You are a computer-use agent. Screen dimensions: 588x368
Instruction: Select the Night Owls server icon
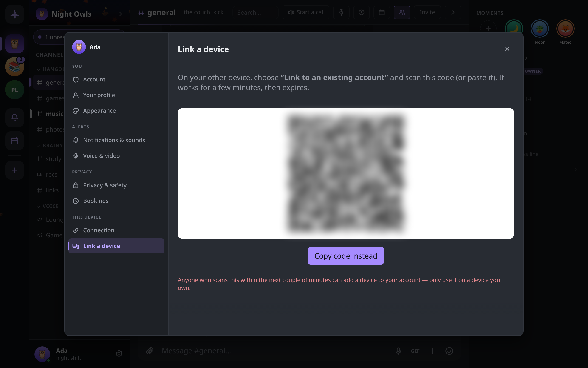(x=14, y=44)
